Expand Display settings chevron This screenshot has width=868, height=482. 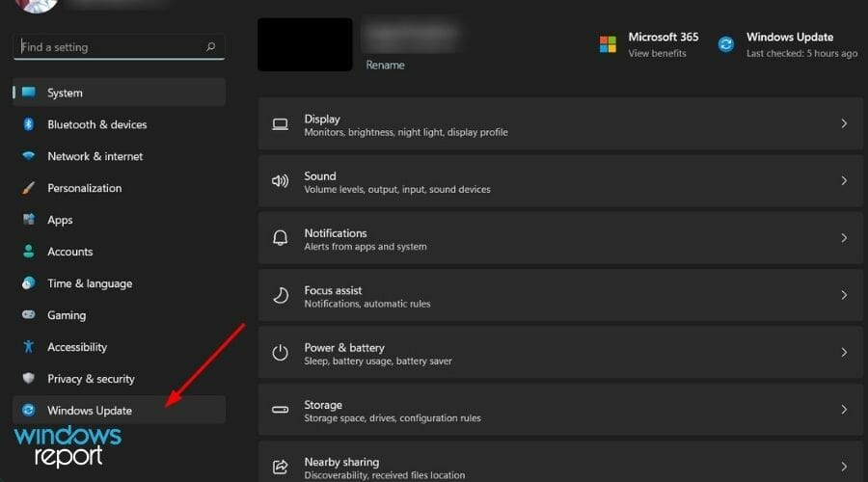[844, 124]
